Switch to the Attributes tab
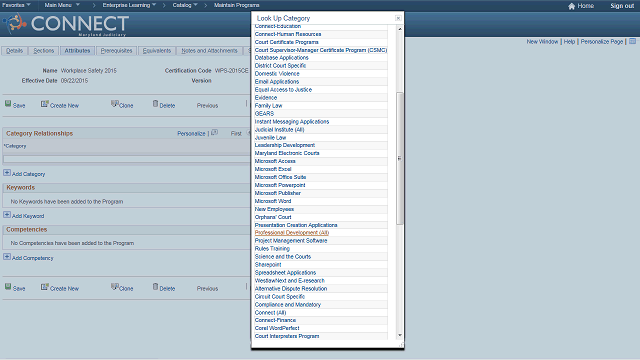 (x=77, y=51)
